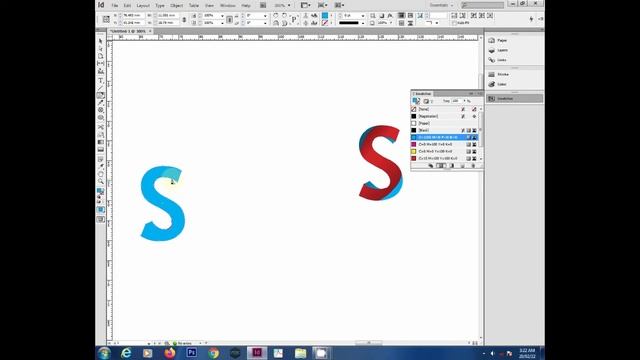Select the Scissors tool
640x360 pixels.
[100, 127]
